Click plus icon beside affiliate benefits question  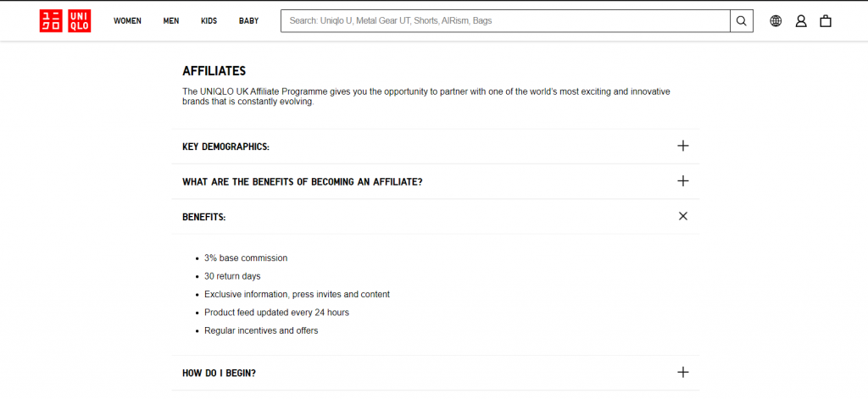pyautogui.click(x=683, y=181)
